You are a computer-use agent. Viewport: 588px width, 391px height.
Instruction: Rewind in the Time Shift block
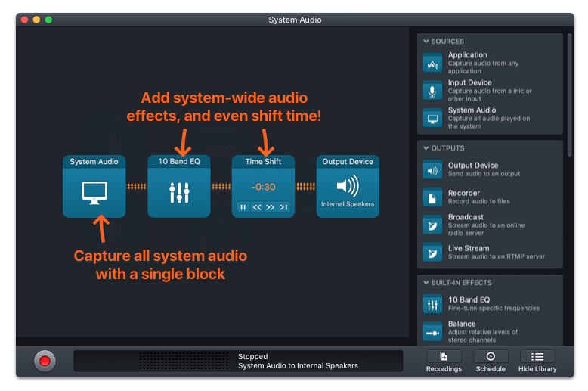click(257, 207)
